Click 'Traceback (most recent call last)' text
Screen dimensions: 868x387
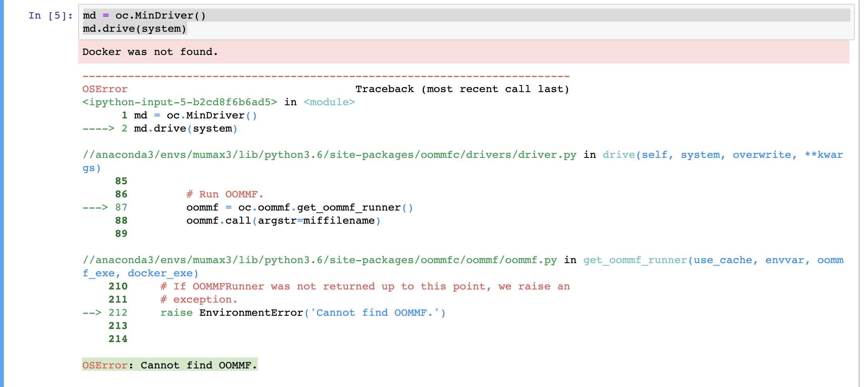click(x=462, y=89)
